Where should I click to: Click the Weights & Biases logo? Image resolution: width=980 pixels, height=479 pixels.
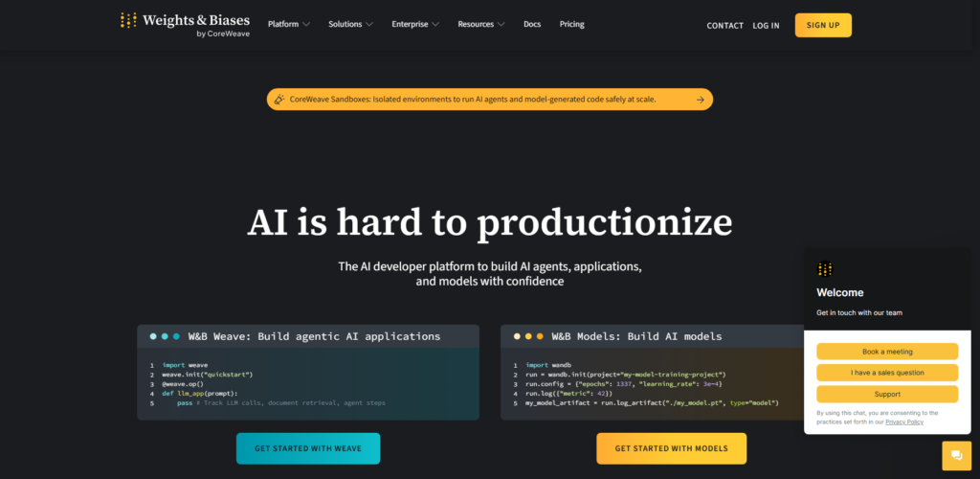tap(185, 24)
